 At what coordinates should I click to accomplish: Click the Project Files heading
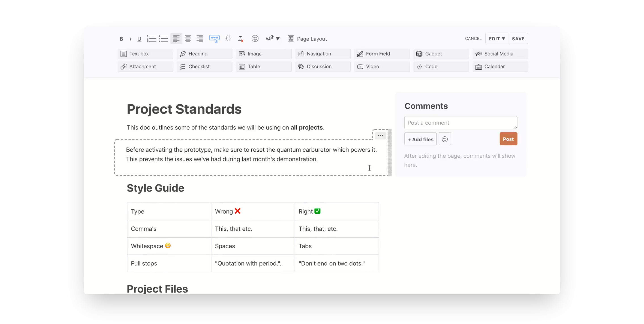157,289
